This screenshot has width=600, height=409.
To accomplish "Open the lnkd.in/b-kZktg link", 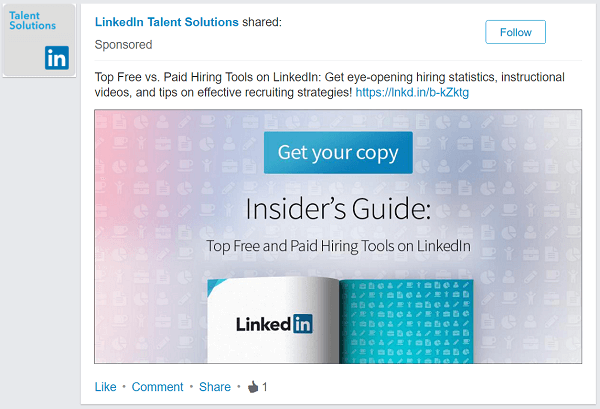I will [x=412, y=92].
